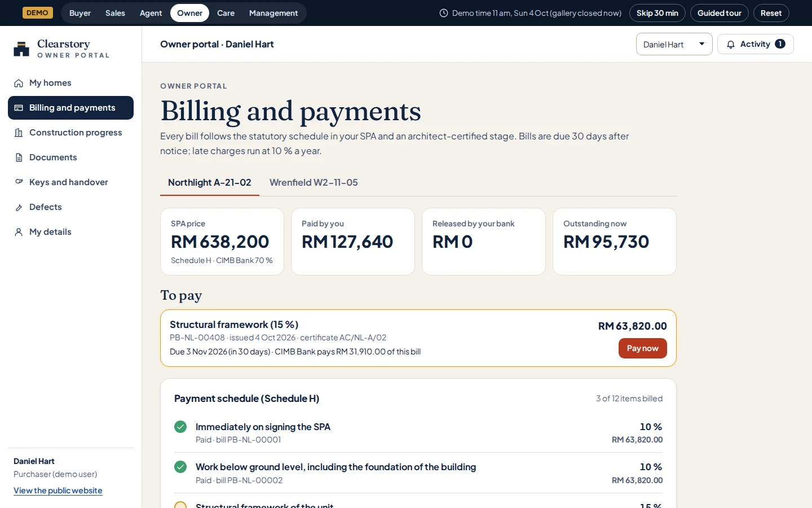Screen dimensions: 812x508
Task: Click the Billing and payments card icon
Action: pos(19,108)
